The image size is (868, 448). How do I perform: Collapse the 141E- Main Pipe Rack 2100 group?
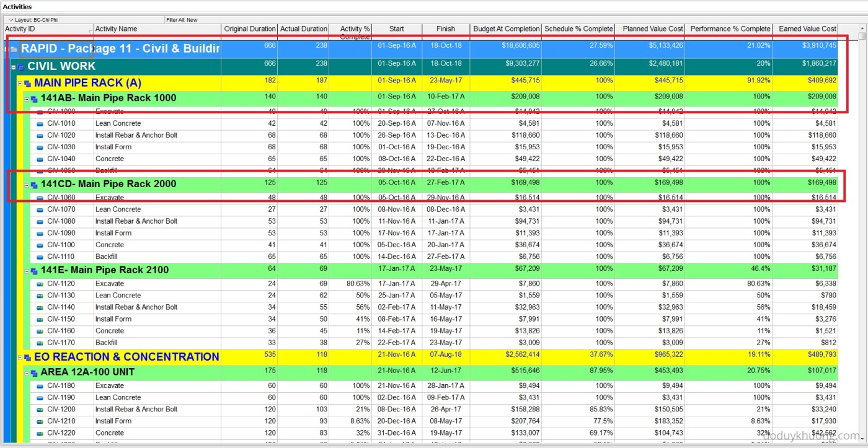pyautogui.click(x=27, y=271)
